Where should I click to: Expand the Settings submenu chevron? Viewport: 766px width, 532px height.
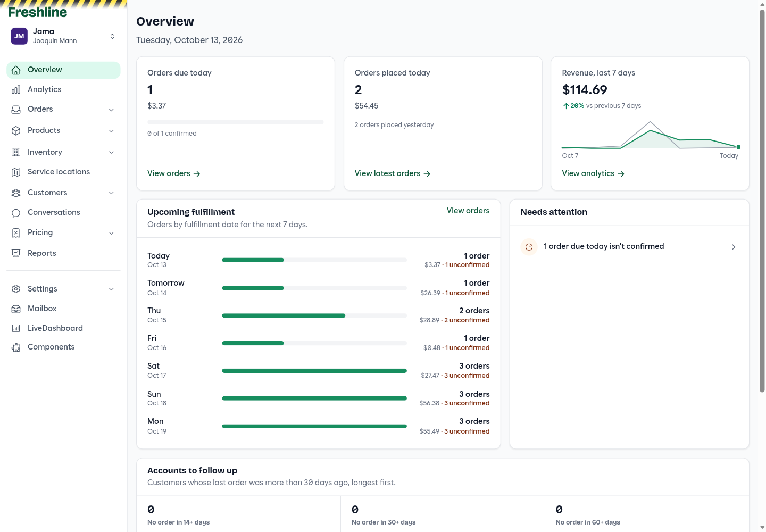(x=111, y=289)
